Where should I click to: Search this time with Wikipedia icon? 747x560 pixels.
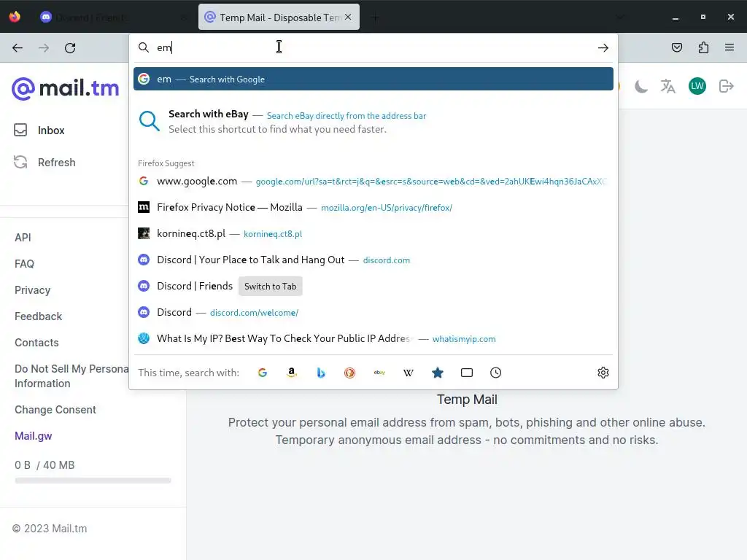(x=409, y=373)
